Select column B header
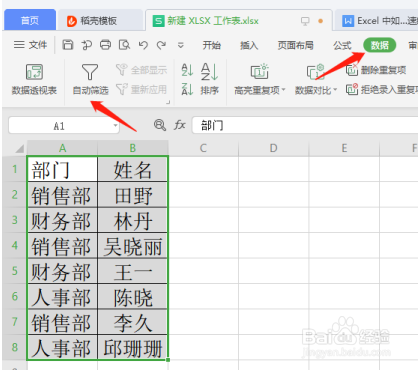 coord(133,148)
